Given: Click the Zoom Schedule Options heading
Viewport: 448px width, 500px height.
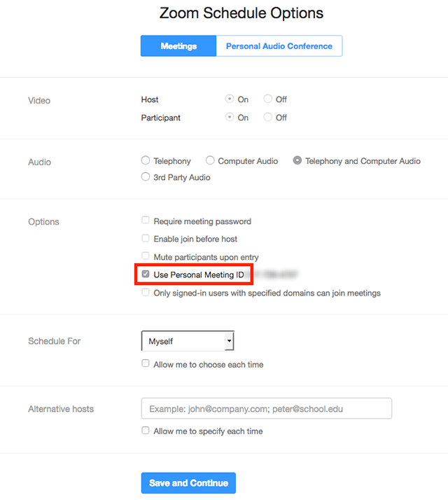Looking at the screenshot, I should (241, 13).
